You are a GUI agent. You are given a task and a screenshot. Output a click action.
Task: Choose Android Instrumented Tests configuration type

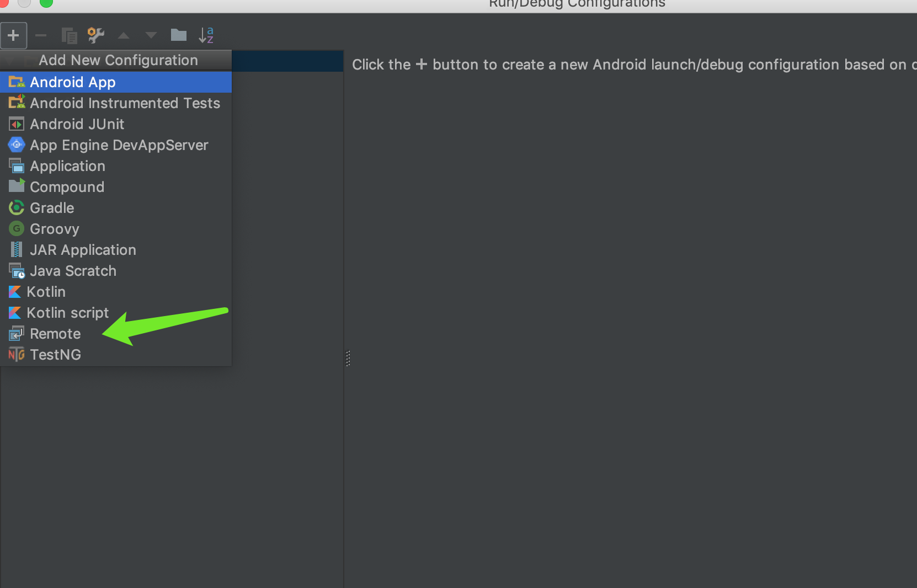coord(116,103)
